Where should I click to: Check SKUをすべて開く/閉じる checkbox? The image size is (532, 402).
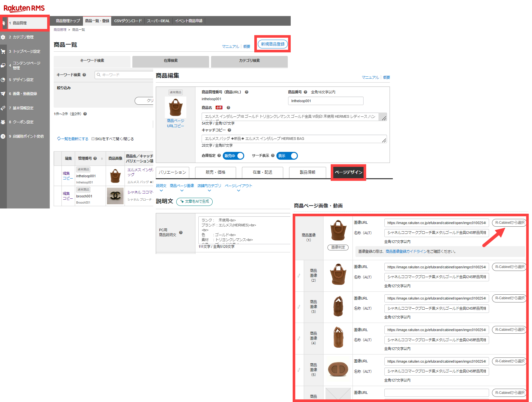93,139
